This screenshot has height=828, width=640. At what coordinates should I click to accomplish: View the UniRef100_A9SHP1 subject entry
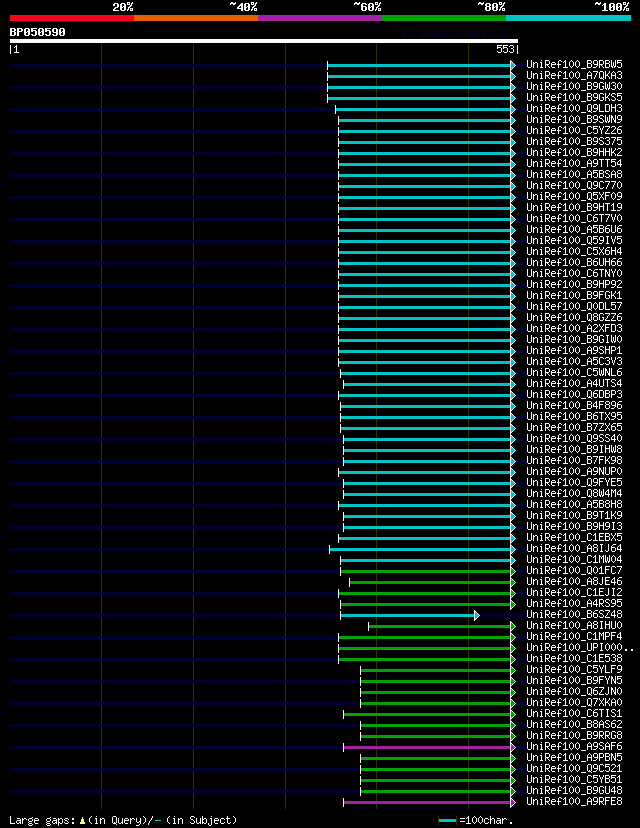tap(574, 350)
